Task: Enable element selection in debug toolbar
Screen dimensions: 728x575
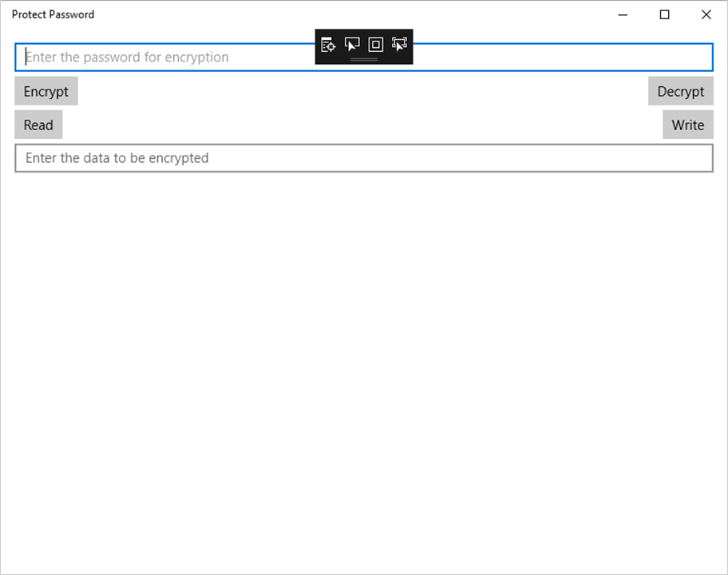Action: (x=352, y=45)
